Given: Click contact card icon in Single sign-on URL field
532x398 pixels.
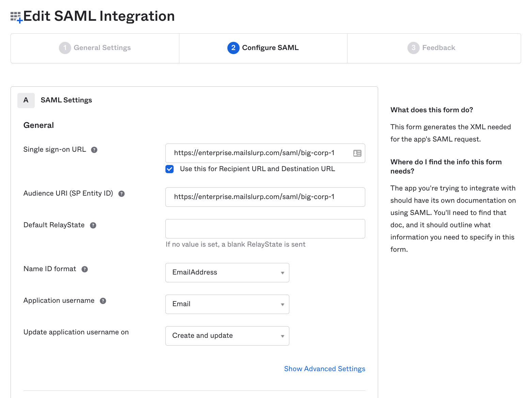Looking at the screenshot, I should click(357, 153).
